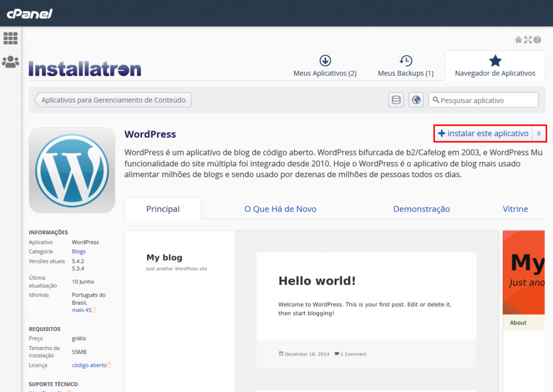The image size is (553, 392).
Task: Open the Blogs category link
Action: point(78,251)
